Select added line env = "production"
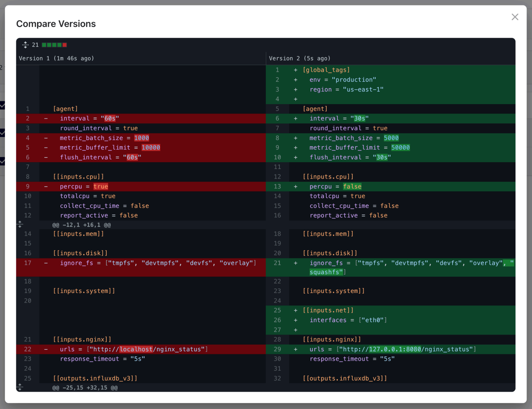The width and height of the screenshot is (532, 409). click(391, 80)
